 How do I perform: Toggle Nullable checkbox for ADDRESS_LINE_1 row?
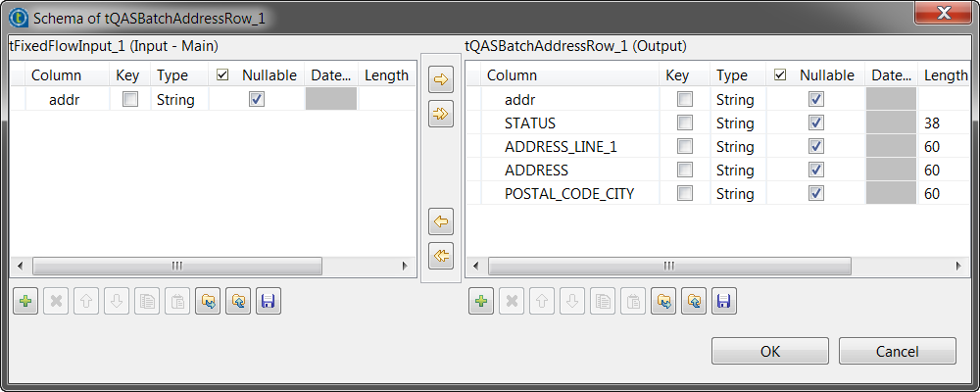815,146
